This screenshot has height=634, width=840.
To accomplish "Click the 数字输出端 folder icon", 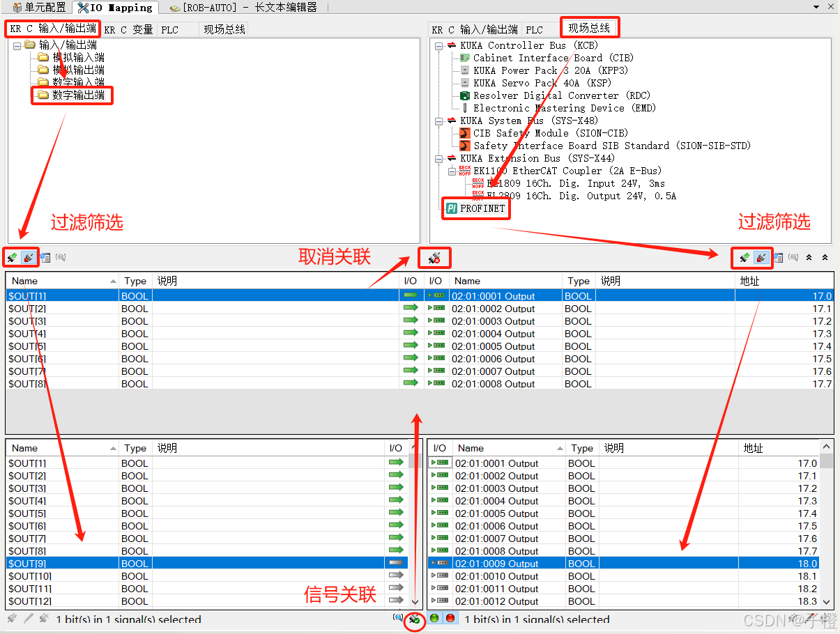I will [43, 95].
